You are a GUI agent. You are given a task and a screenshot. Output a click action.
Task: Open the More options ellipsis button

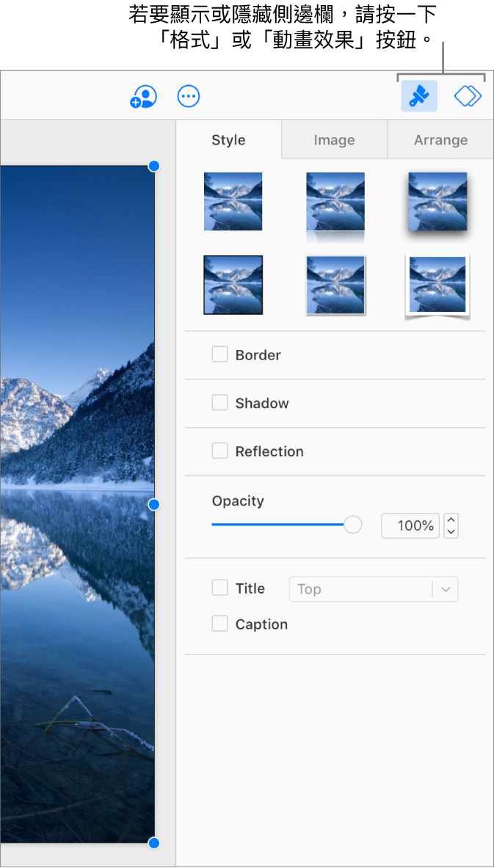tap(189, 96)
